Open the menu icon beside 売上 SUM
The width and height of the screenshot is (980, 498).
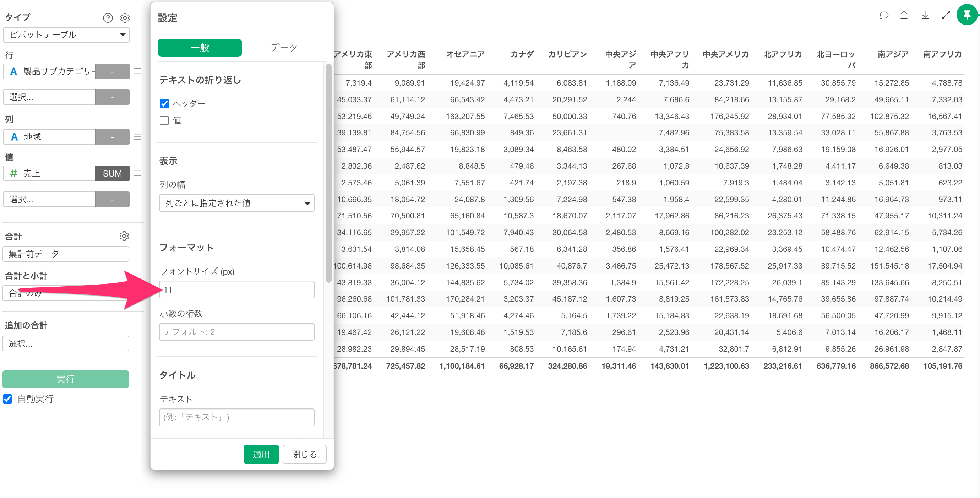(138, 173)
